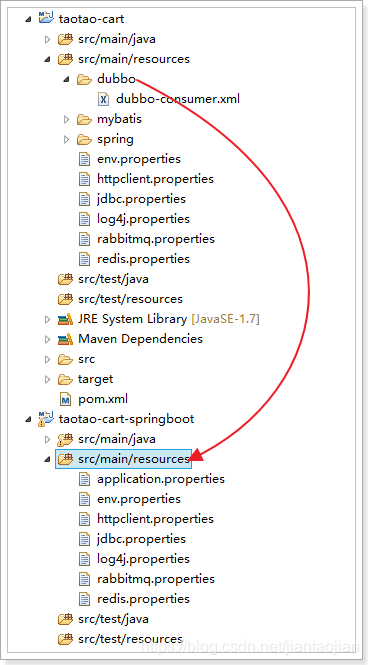
Task: Select the dubbo folder label
Action: pyautogui.click(x=117, y=79)
